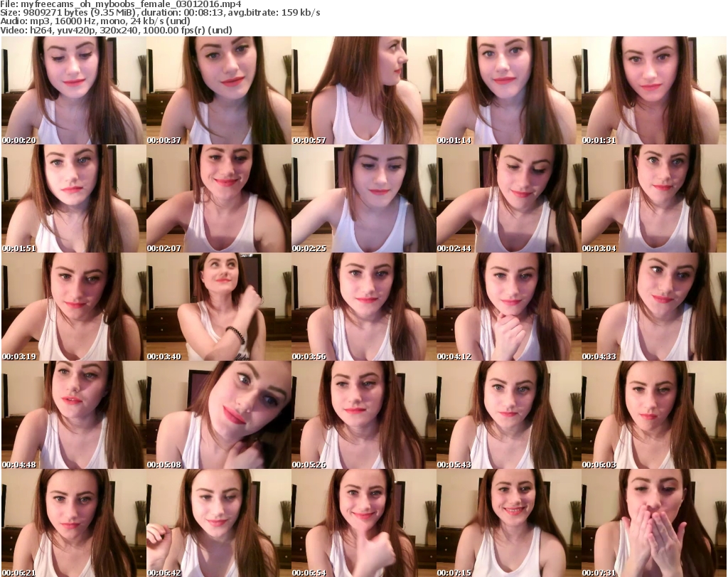Open the frame at 00:03:40
This screenshot has height=577, width=728.
pyautogui.click(x=219, y=307)
